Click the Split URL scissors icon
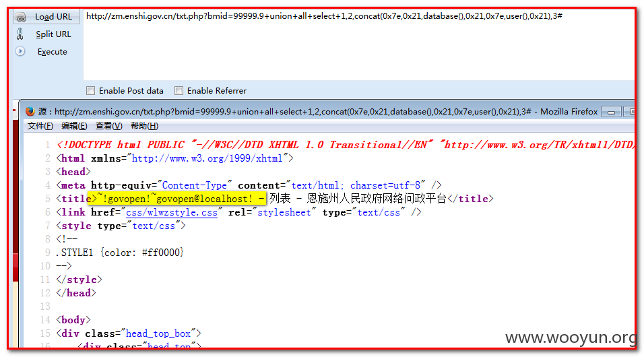 (20, 34)
